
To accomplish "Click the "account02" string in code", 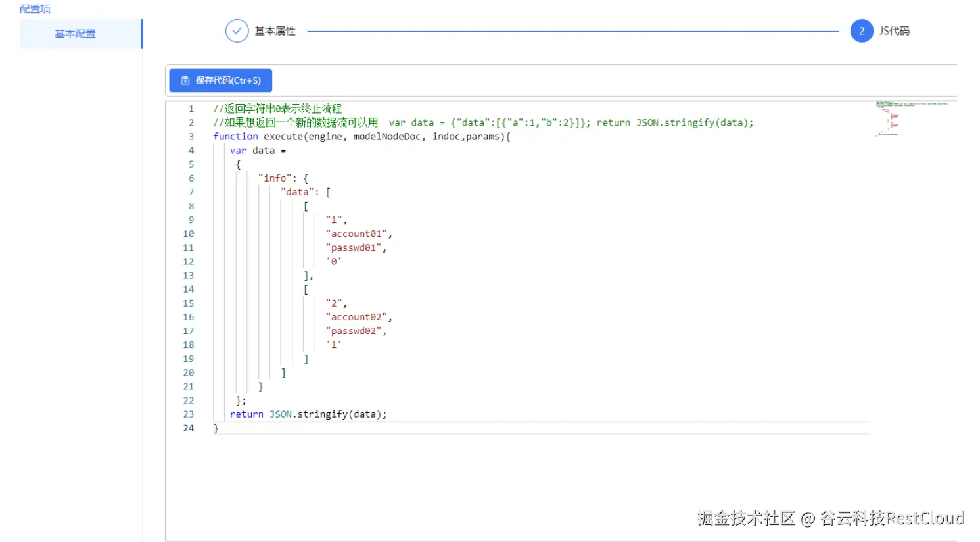I will [x=357, y=317].
